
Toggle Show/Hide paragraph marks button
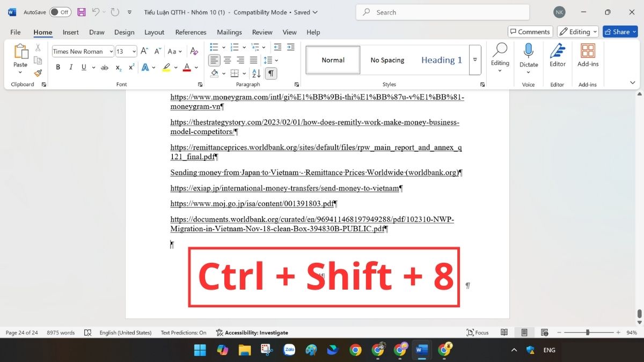[271, 73]
